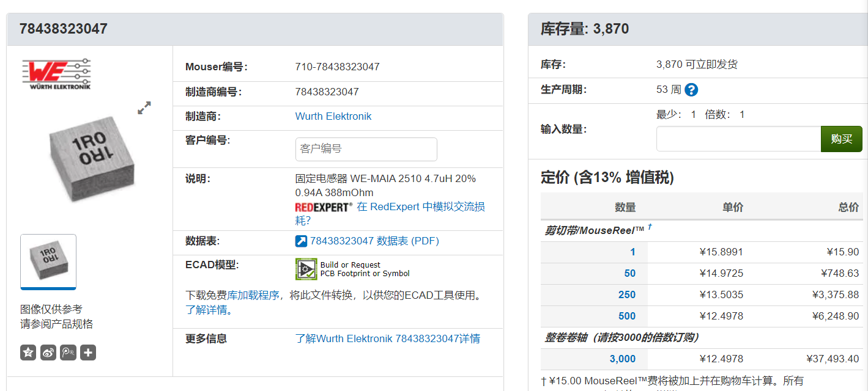This screenshot has width=868, height=391.
Task: Click the 53 周 lead time text
Action: point(669,90)
